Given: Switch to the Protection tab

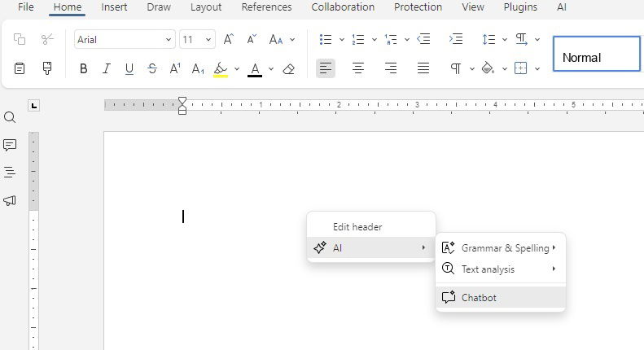Looking at the screenshot, I should pyautogui.click(x=418, y=7).
